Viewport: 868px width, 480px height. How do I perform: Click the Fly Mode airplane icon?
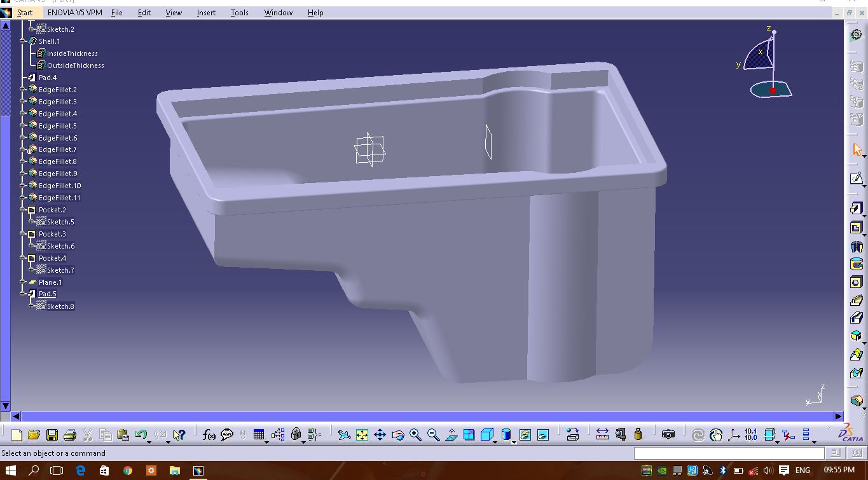pos(344,435)
